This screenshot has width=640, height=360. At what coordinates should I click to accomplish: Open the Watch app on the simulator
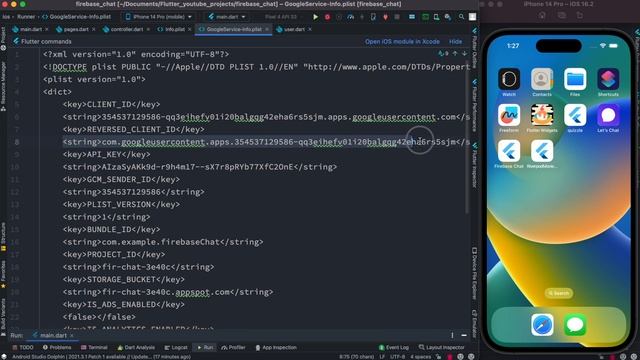tap(509, 79)
